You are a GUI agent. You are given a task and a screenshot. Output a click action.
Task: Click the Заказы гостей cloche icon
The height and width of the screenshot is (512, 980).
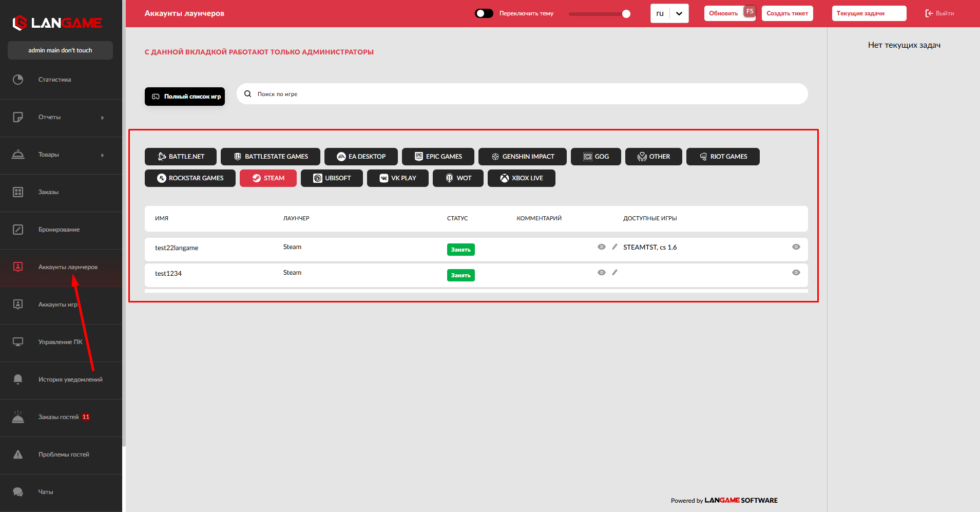tap(18, 417)
